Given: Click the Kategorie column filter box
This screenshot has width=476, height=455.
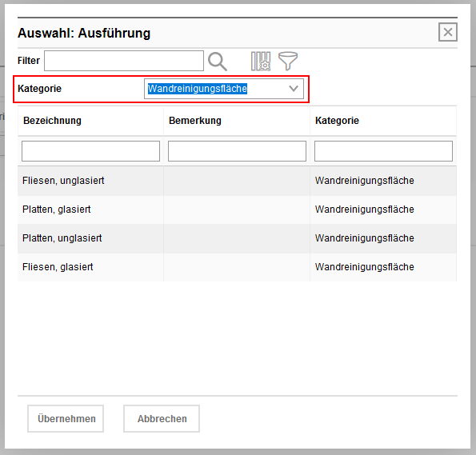Looking at the screenshot, I should [x=383, y=151].
